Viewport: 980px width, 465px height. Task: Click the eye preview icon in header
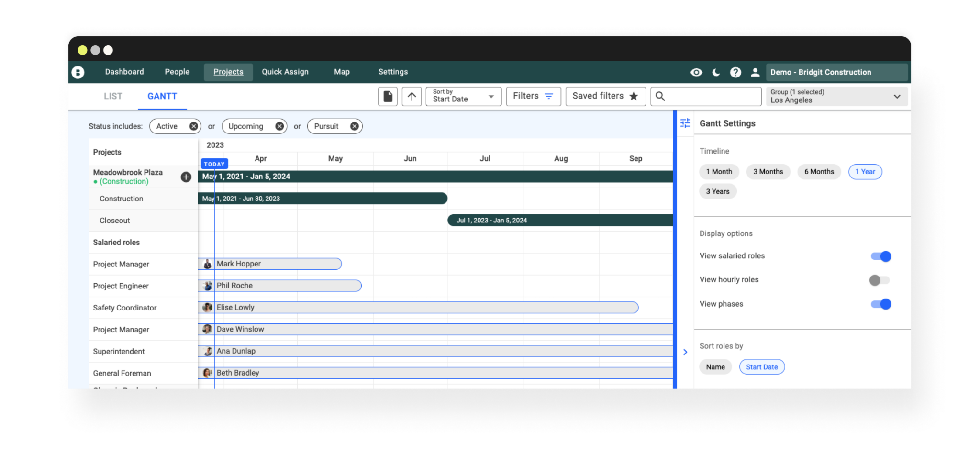[x=696, y=72]
